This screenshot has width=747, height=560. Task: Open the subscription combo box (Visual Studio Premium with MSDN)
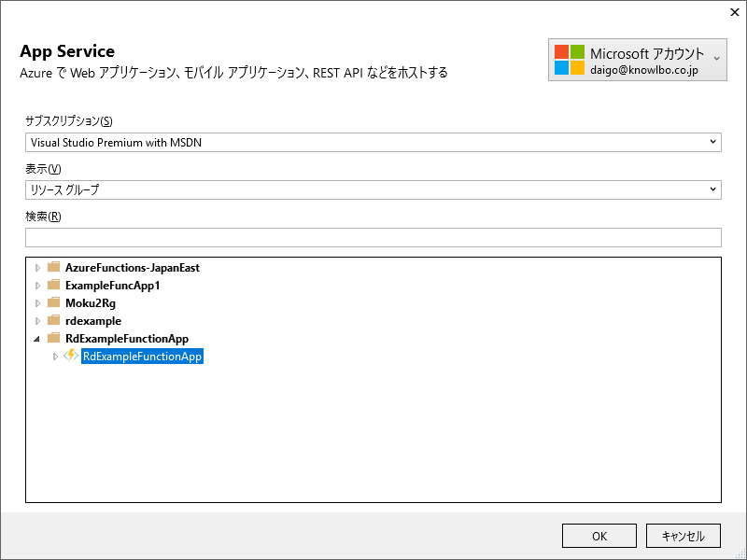click(x=373, y=143)
